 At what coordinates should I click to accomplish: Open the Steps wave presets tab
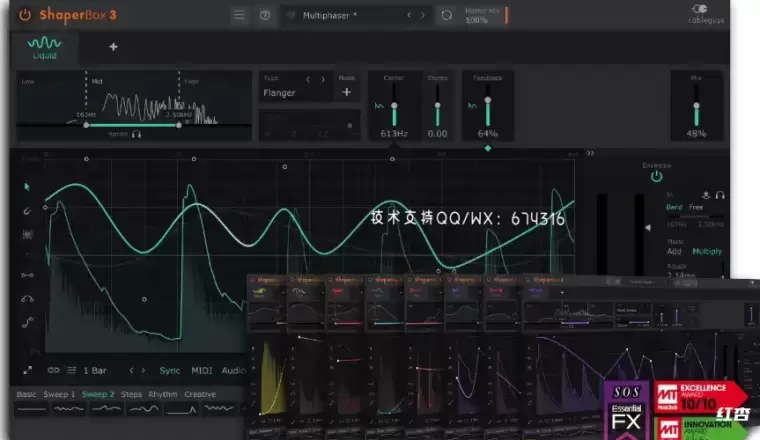point(131,394)
